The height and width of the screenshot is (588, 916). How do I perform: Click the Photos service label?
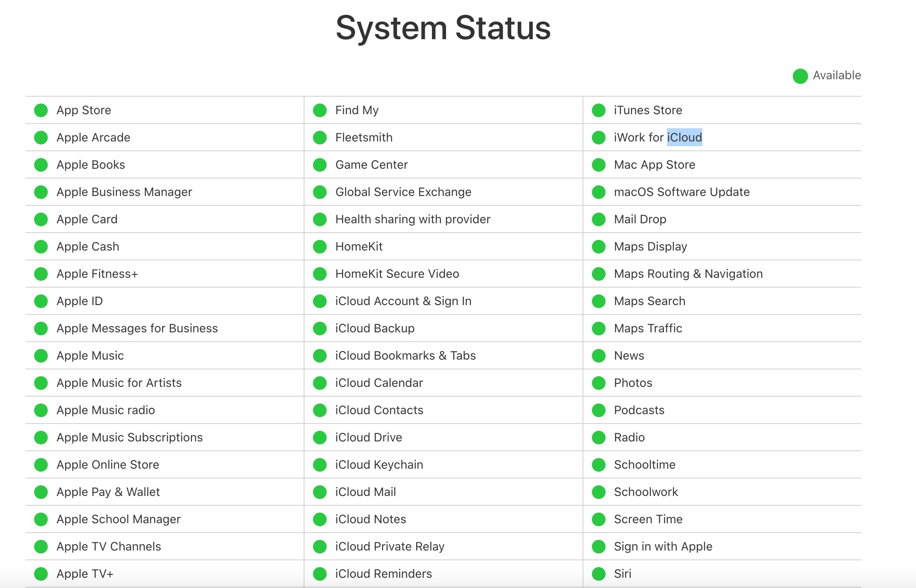click(x=633, y=383)
